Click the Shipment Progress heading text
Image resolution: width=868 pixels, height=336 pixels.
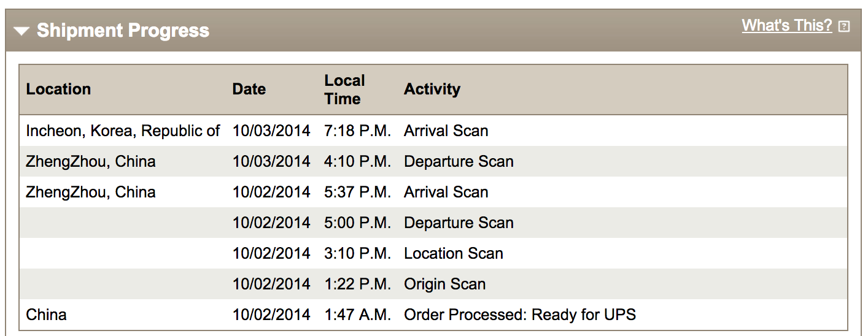pyautogui.click(x=123, y=31)
